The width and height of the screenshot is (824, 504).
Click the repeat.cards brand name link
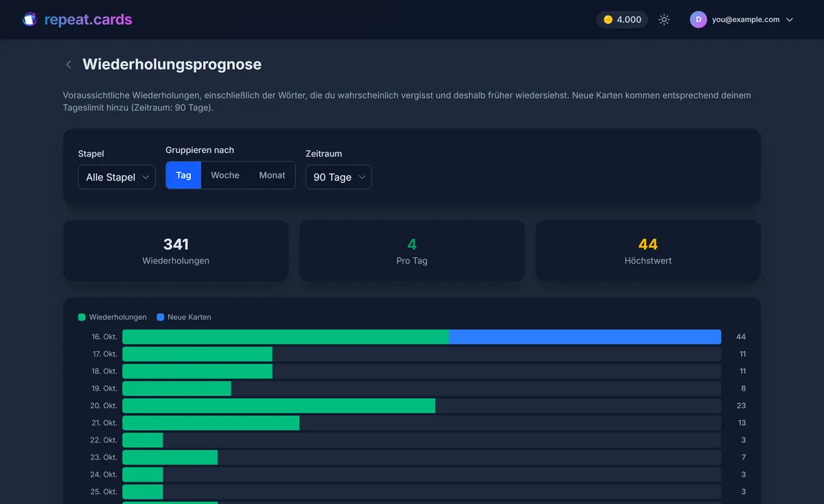pos(88,19)
